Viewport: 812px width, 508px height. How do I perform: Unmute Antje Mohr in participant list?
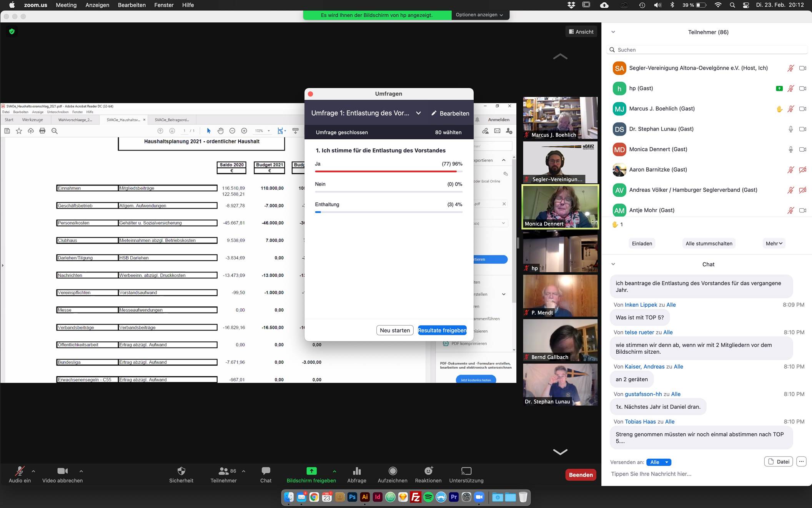coord(790,211)
